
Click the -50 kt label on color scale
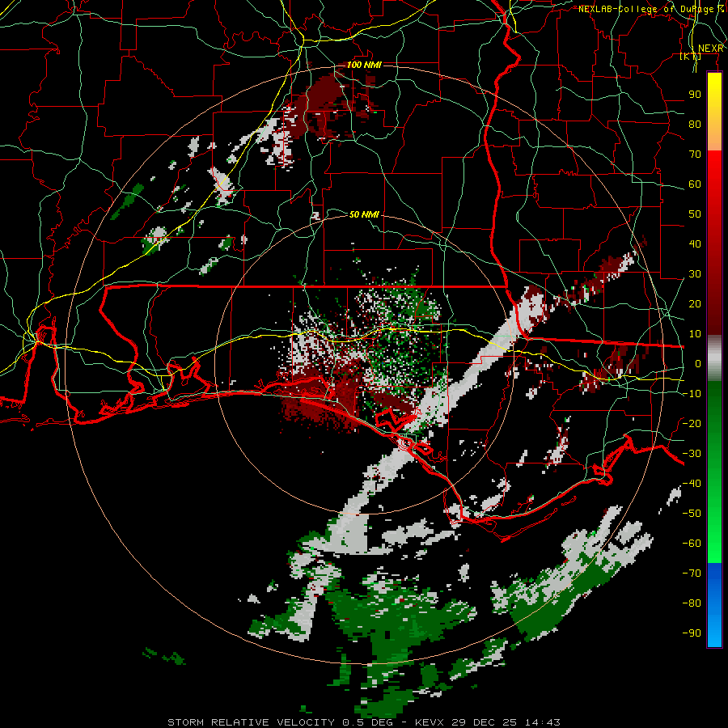[692, 514]
